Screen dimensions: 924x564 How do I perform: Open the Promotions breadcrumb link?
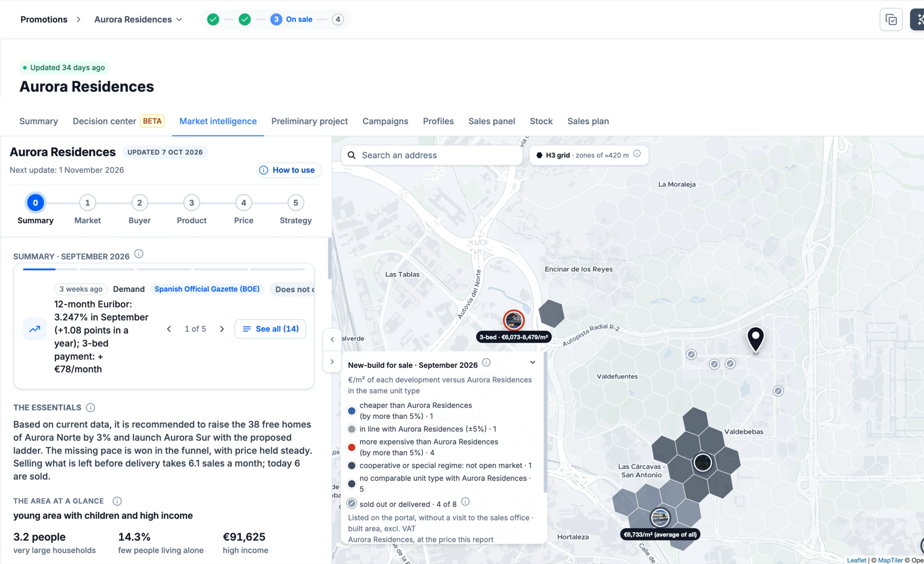coord(44,19)
